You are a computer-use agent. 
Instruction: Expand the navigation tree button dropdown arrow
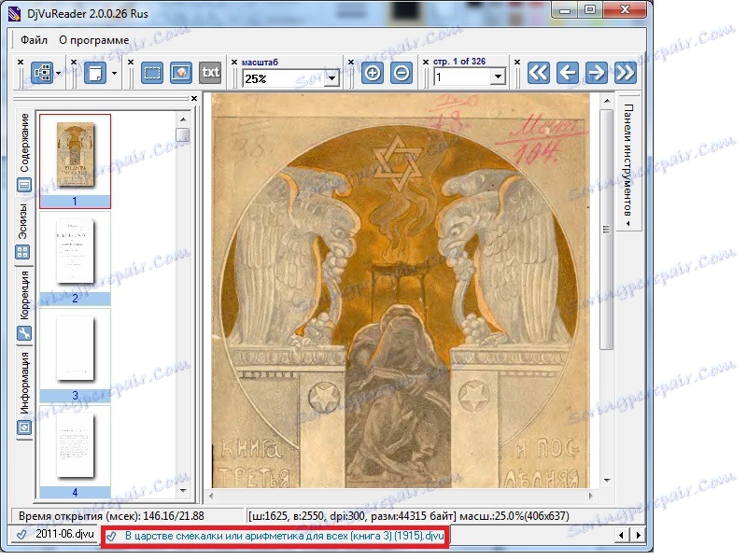58,74
